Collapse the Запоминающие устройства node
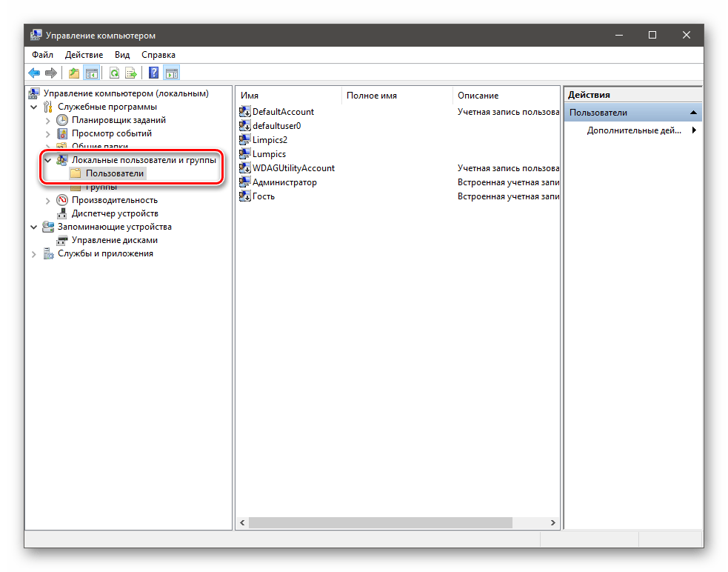 point(34,227)
